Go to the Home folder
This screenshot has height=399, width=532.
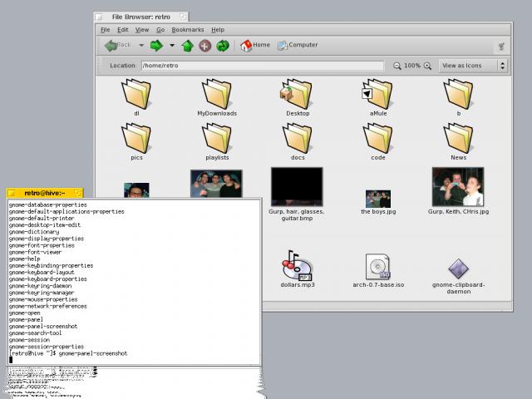(255, 45)
